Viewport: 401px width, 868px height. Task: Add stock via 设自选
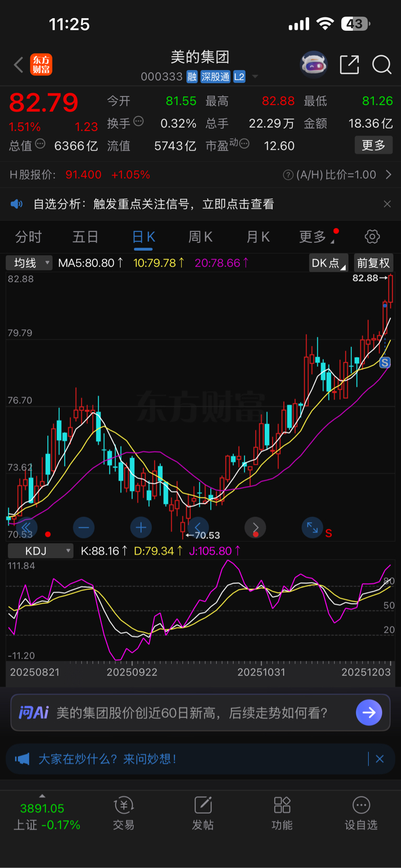361,814
